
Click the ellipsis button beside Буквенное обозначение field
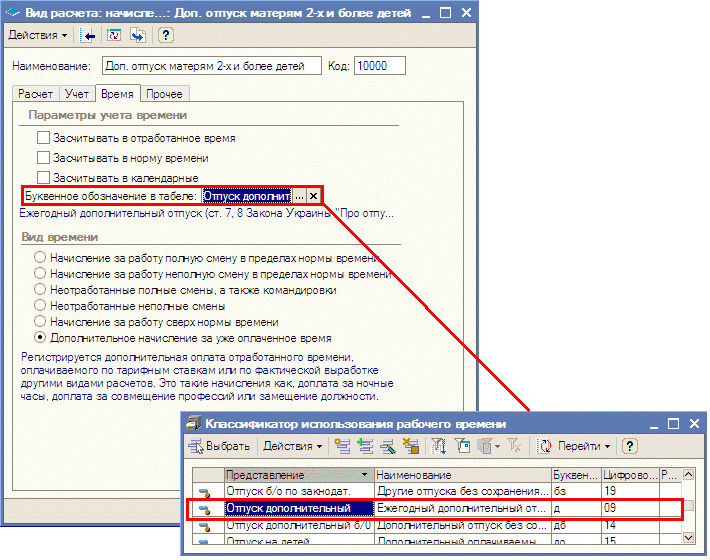(298, 196)
